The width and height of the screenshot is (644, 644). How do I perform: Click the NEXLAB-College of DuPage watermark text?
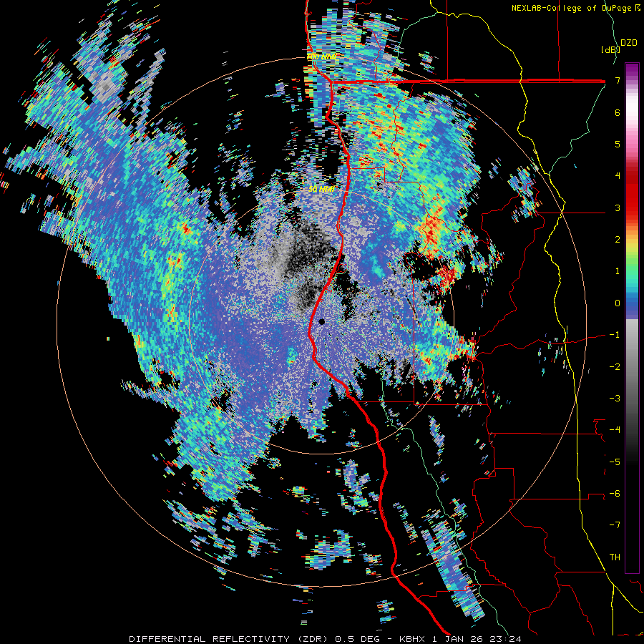coord(571,8)
